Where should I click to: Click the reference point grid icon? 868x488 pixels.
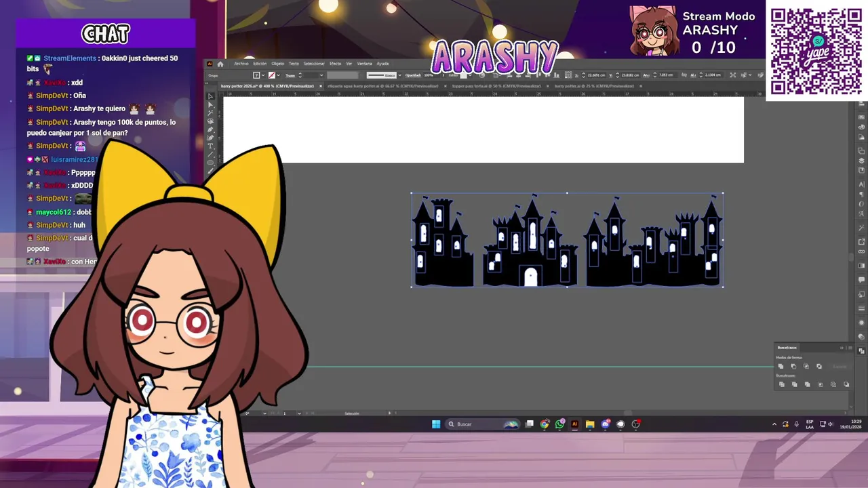click(568, 75)
